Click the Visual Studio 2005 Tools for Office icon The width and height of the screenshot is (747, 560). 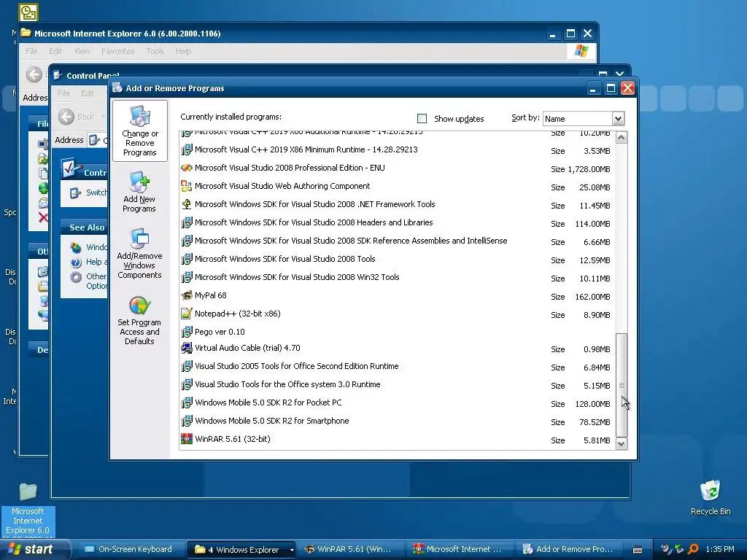(x=187, y=366)
